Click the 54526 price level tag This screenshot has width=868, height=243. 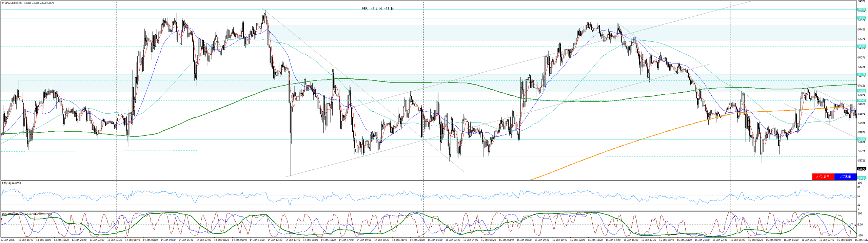(x=862, y=10)
